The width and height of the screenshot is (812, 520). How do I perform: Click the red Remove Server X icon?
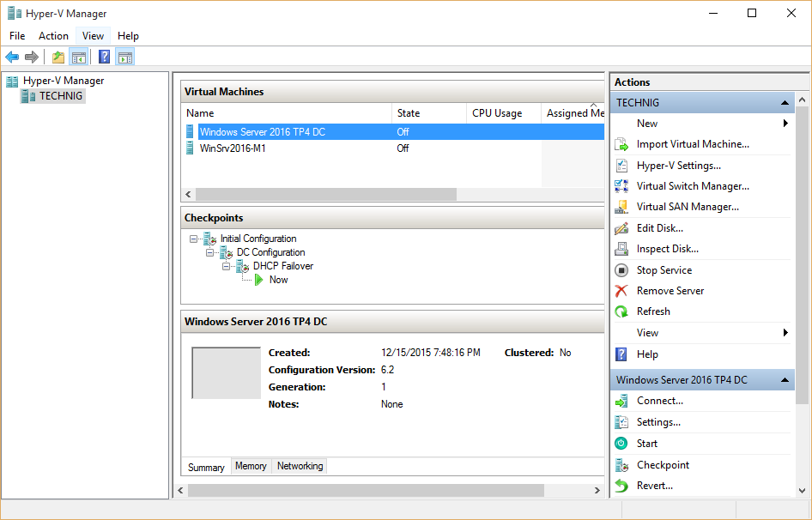click(x=621, y=291)
